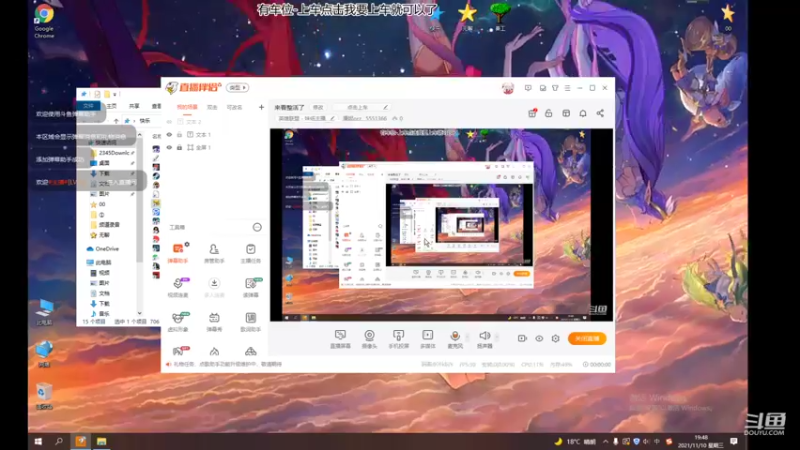Image resolution: width=800 pixels, height=450 pixels.
Task: Add the 手机投屏 phone-casting source
Action: click(398, 338)
